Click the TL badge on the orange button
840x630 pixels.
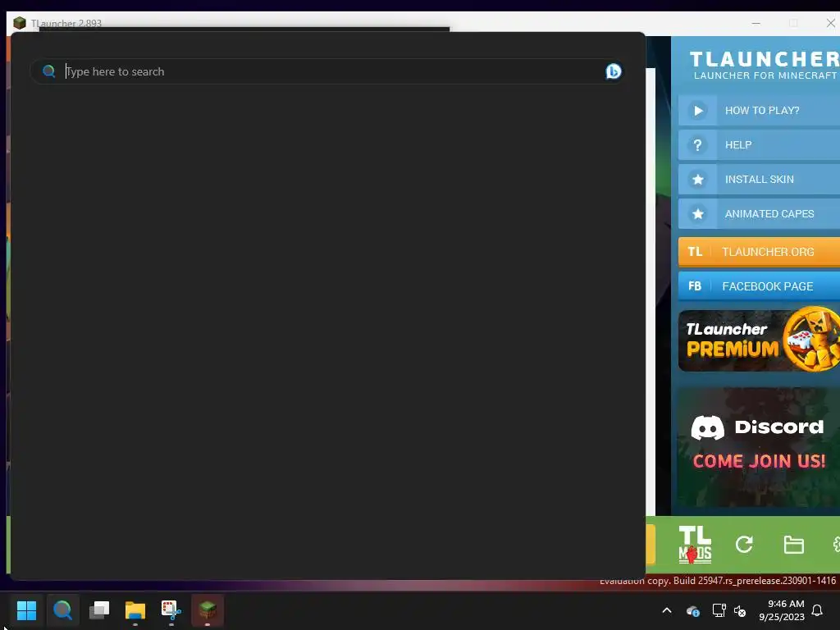coord(695,252)
